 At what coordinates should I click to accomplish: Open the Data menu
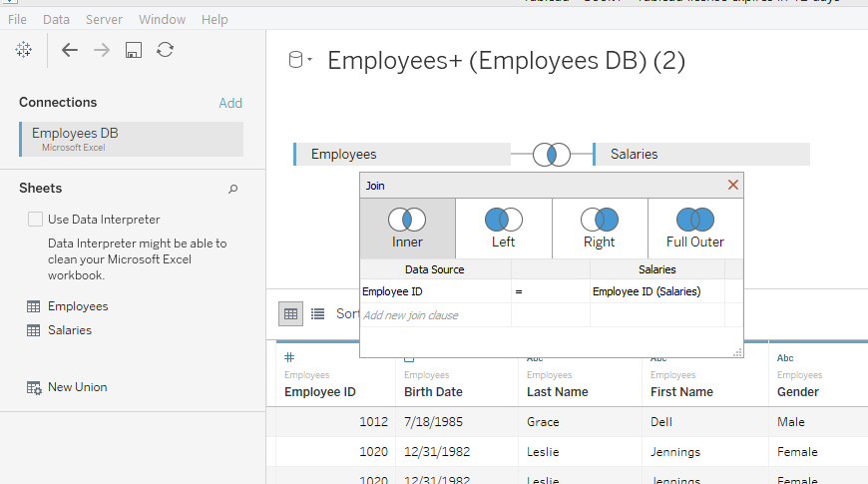56,19
